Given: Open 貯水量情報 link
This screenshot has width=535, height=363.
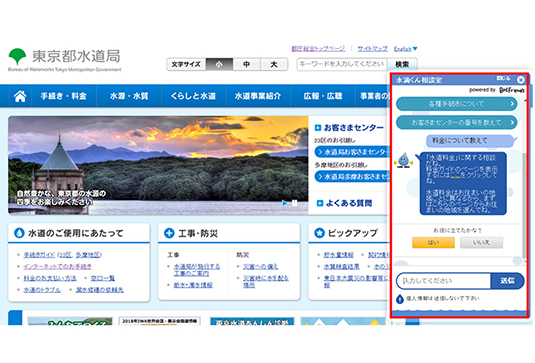Looking at the screenshot, I should (338, 255).
